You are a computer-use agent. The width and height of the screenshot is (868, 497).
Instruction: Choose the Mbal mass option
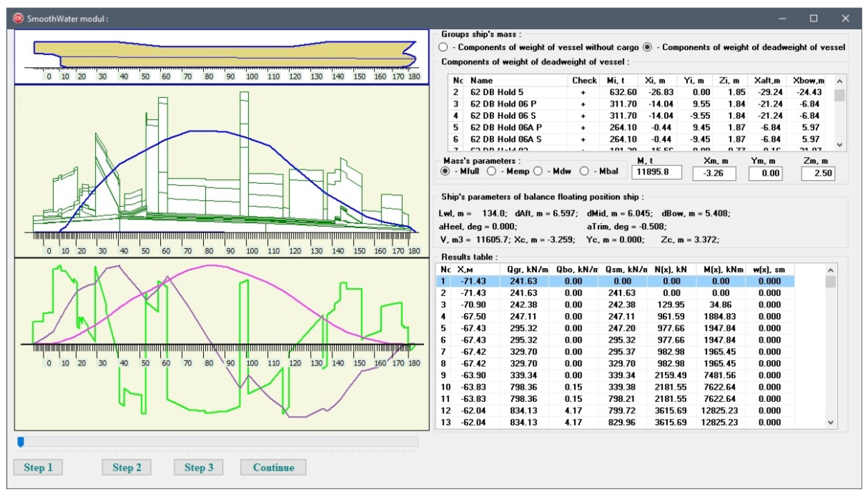584,171
